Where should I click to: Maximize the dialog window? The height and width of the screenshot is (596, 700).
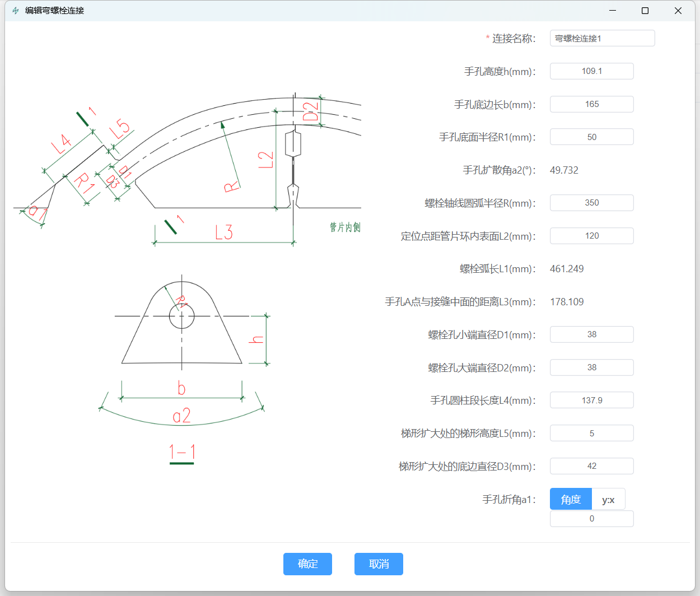[645, 11]
